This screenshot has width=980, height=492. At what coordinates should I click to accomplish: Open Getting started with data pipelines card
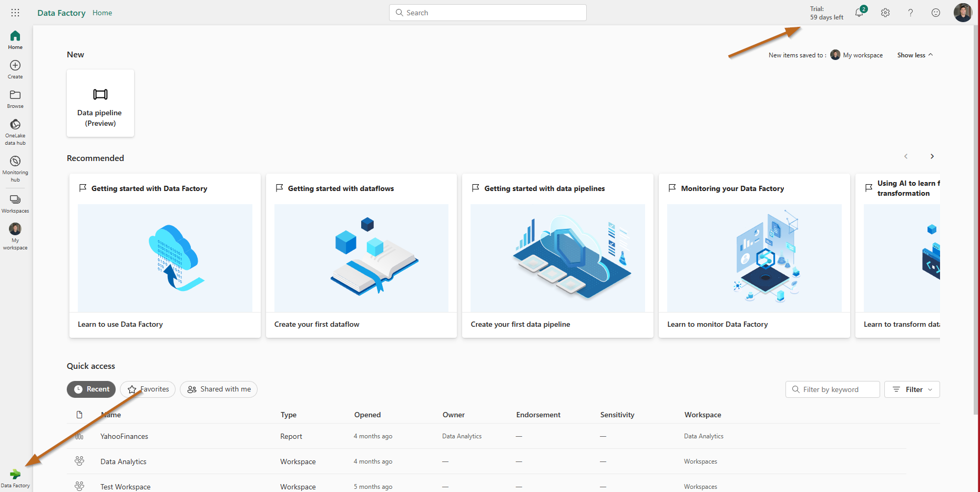(558, 256)
